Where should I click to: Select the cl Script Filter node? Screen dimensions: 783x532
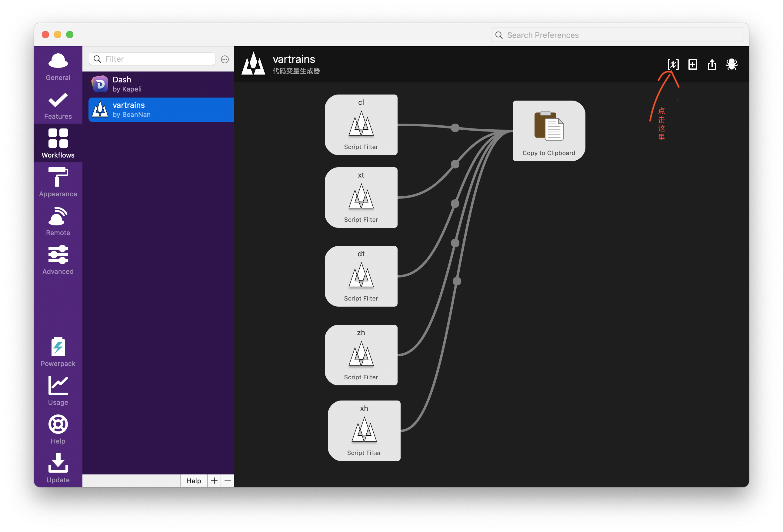coord(361,125)
